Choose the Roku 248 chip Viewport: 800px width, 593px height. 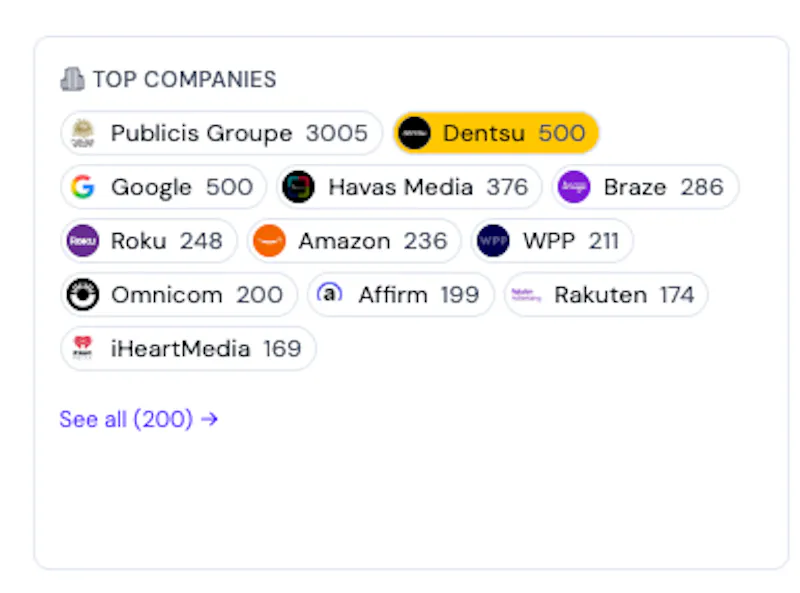pos(149,240)
